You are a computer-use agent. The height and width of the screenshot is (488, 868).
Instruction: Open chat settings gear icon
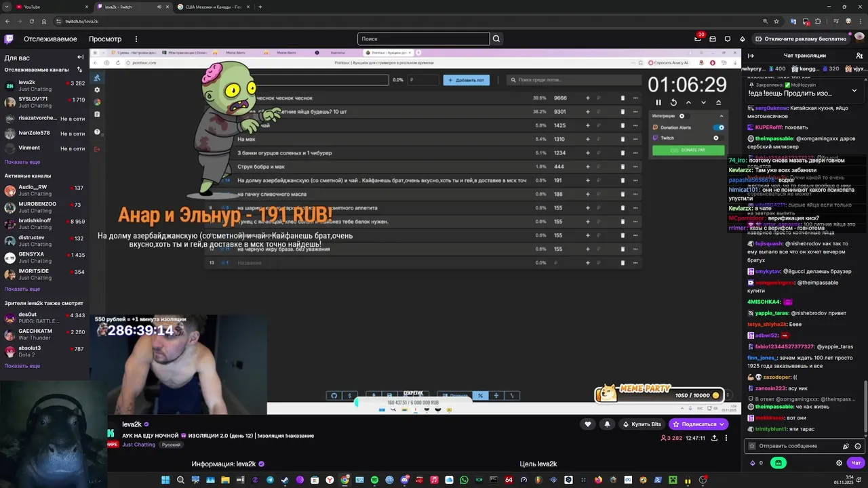(839, 463)
